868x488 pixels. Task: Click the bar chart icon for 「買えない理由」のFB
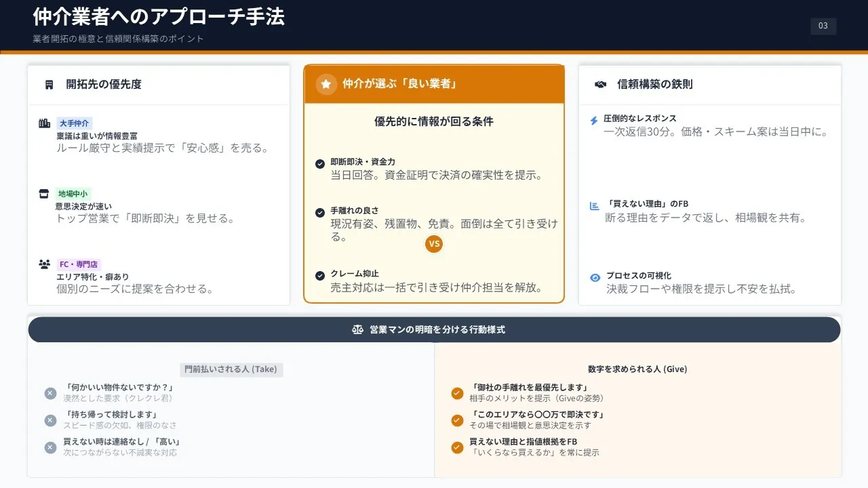click(x=595, y=206)
